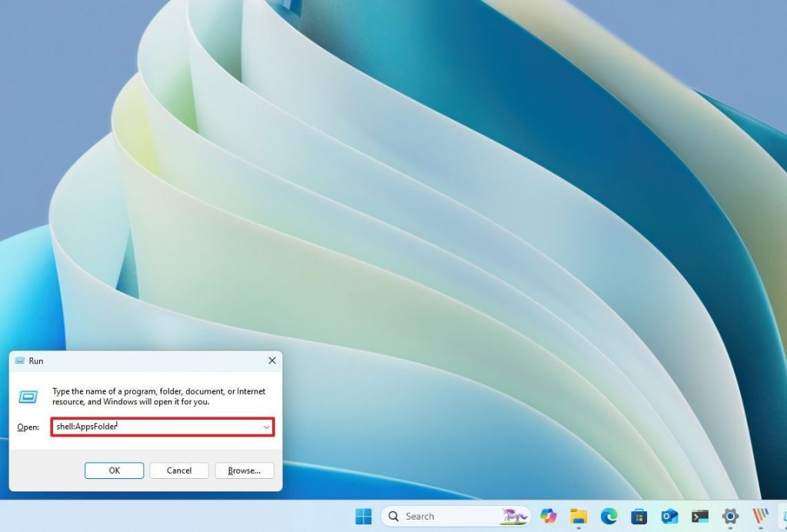
Task: Open the Microsoft Store app
Action: pyautogui.click(x=639, y=516)
